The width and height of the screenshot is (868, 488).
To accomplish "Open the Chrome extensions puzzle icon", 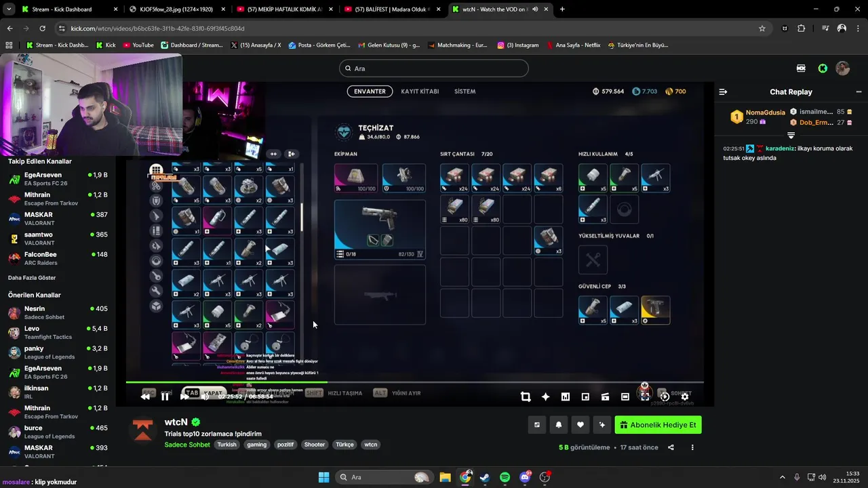I will tap(802, 28).
